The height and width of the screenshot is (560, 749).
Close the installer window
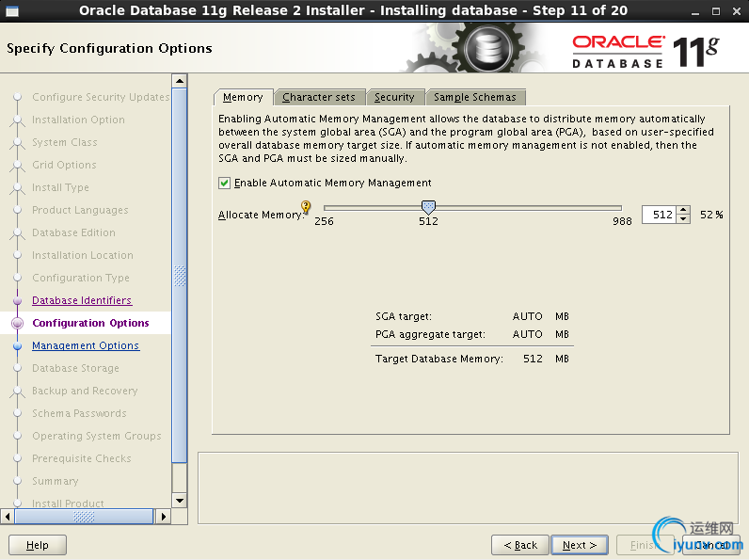(x=737, y=11)
